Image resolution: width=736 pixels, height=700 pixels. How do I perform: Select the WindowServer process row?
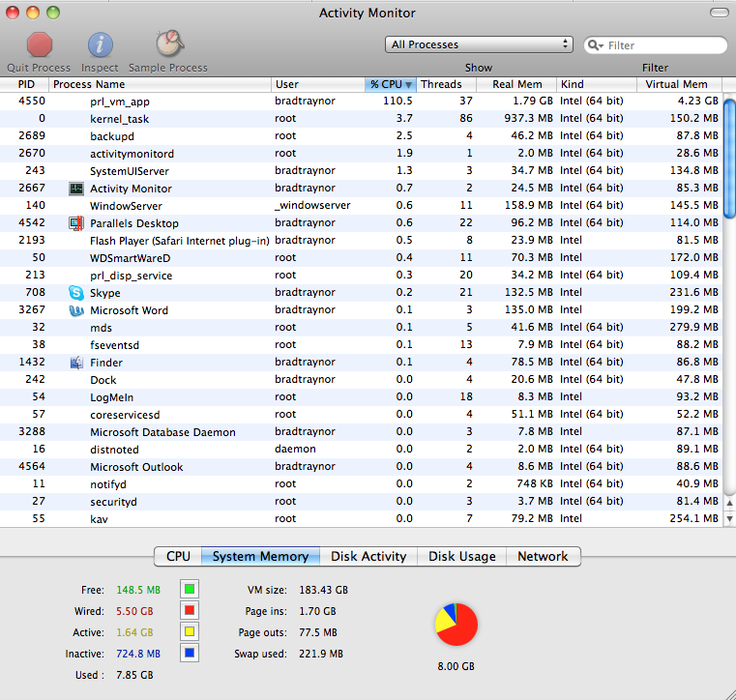tap(361, 206)
